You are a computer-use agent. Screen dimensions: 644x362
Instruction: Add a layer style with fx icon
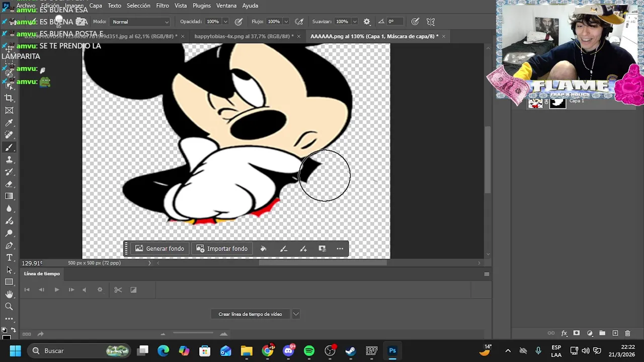point(564,333)
